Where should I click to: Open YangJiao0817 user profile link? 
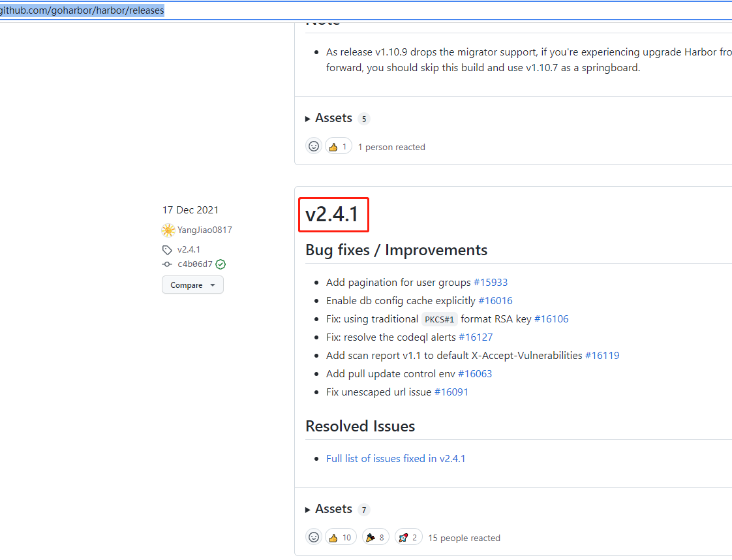click(204, 230)
